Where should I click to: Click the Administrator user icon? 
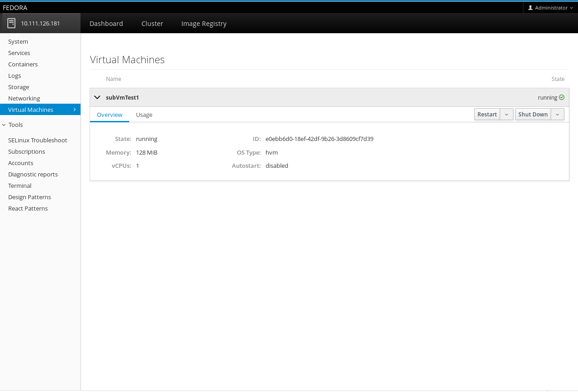(530, 8)
